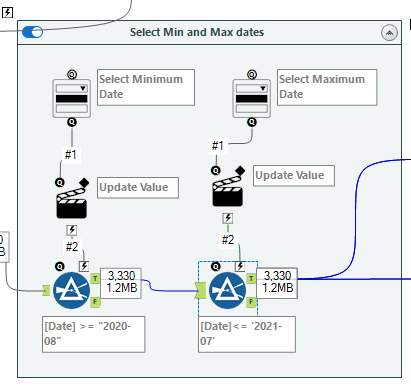Click the T output anchor of the left Filter

[95, 278]
